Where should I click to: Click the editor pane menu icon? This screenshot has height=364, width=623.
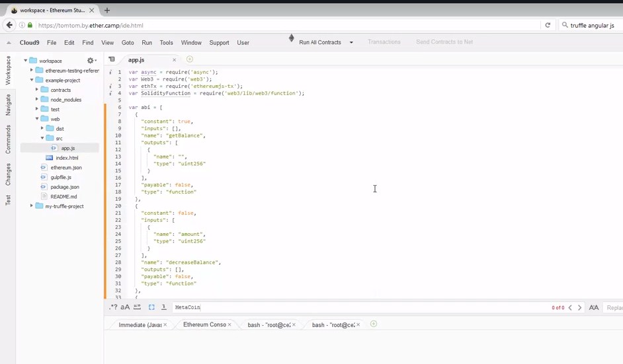[112, 59]
